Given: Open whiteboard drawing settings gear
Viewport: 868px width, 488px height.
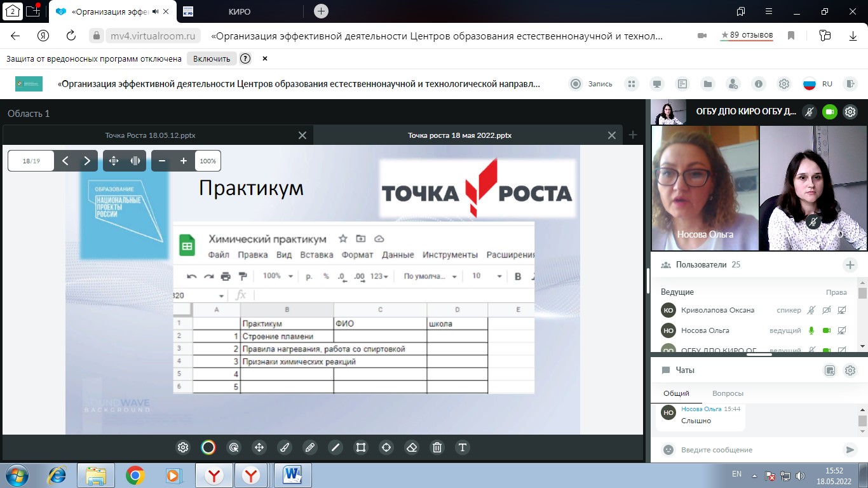Looking at the screenshot, I should tap(183, 447).
